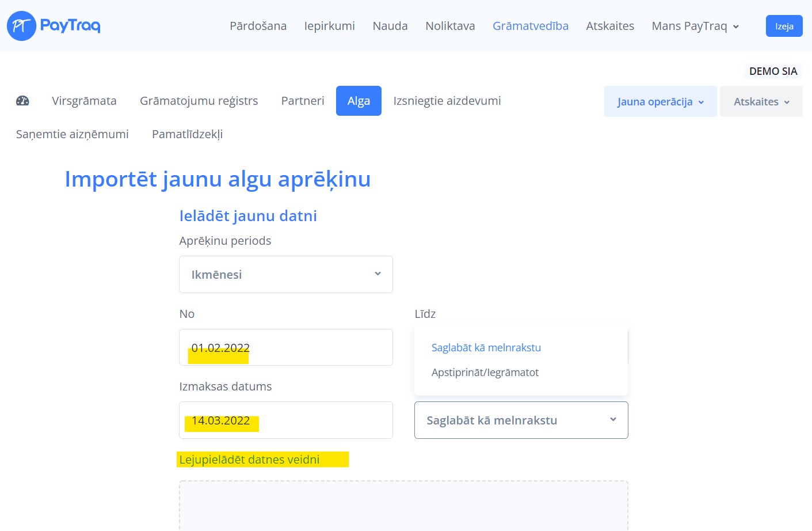Open the Saņemtie aizņēmumi tab
Viewport: 812px width, 531px height.
(x=73, y=134)
